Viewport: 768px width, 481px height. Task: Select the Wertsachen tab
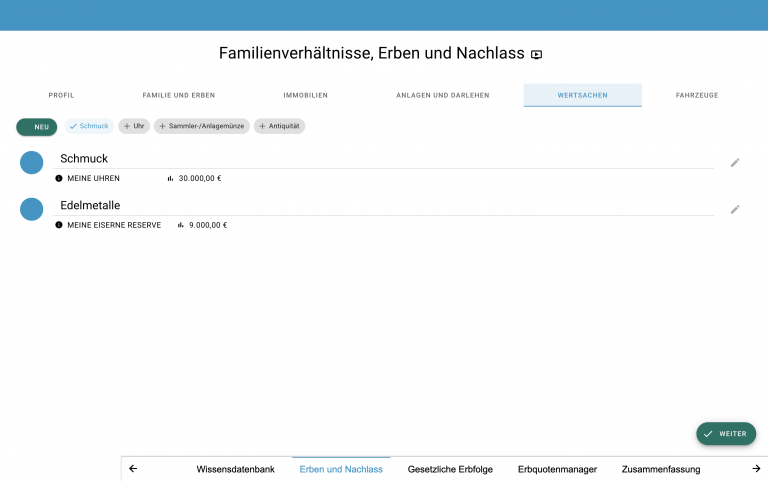point(582,95)
